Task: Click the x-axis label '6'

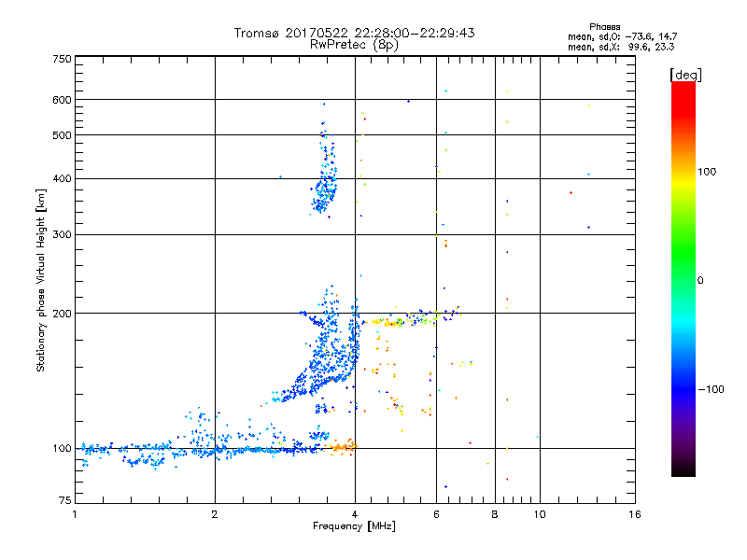Action: pos(436,514)
